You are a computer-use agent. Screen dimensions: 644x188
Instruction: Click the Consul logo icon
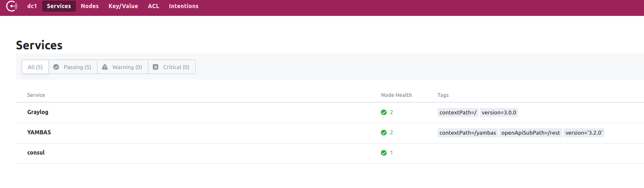click(12, 6)
